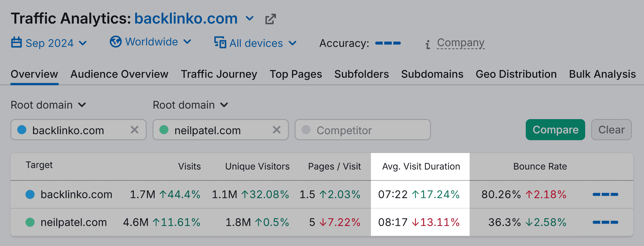The width and height of the screenshot is (644, 246).
Task: Click the 1.8M unique visitors value
Action: point(238,222)
